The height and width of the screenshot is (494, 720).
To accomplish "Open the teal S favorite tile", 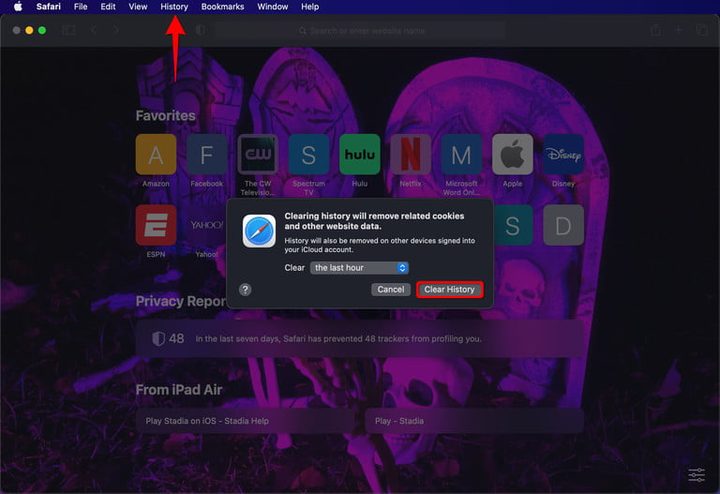I will (x=513, y=225).
